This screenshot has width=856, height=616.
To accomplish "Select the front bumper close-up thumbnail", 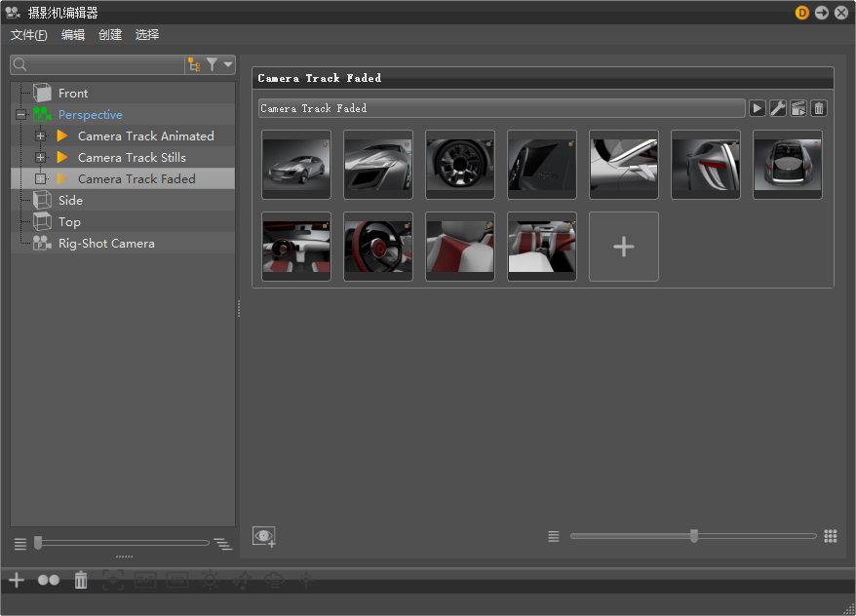I will point(378,165).
